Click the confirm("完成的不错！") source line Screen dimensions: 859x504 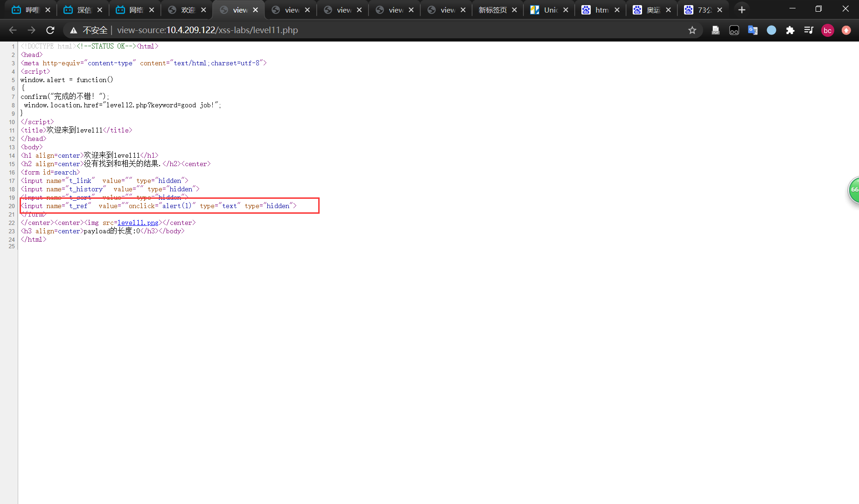(65, 97)
